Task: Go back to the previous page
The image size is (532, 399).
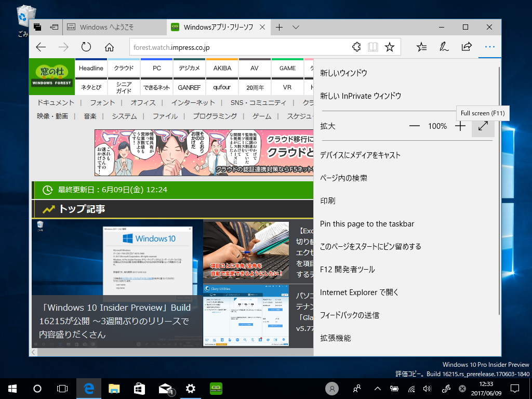Action: point(41,47)
